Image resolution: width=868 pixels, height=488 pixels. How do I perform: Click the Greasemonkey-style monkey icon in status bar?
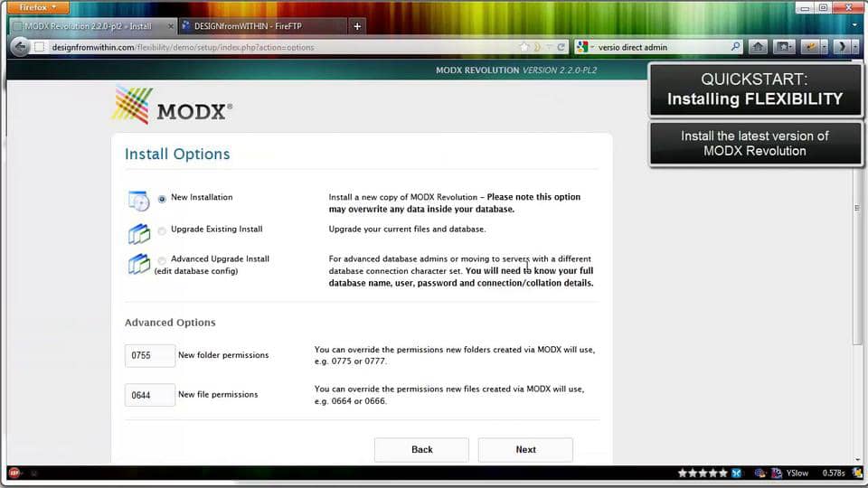point(760,473)
